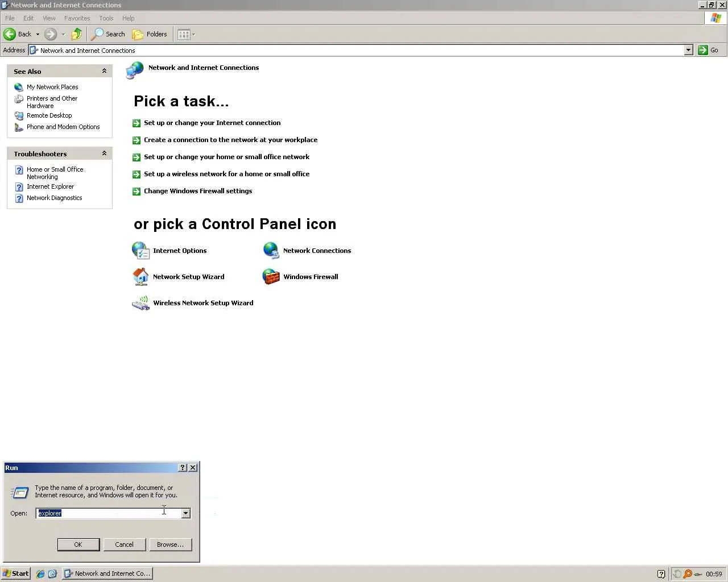
Task: Click the Back toolbar button
Action: coord(18,34)
